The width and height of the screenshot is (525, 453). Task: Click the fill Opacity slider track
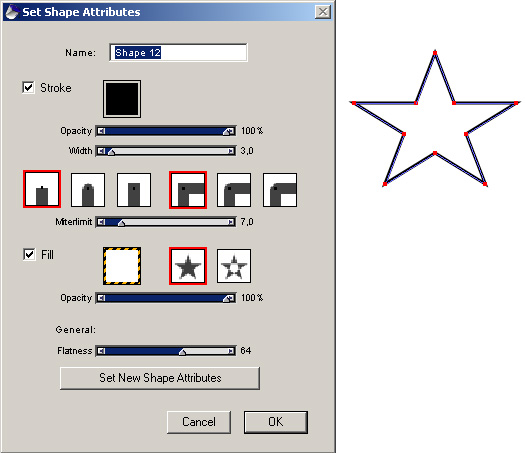click(166, 298)
